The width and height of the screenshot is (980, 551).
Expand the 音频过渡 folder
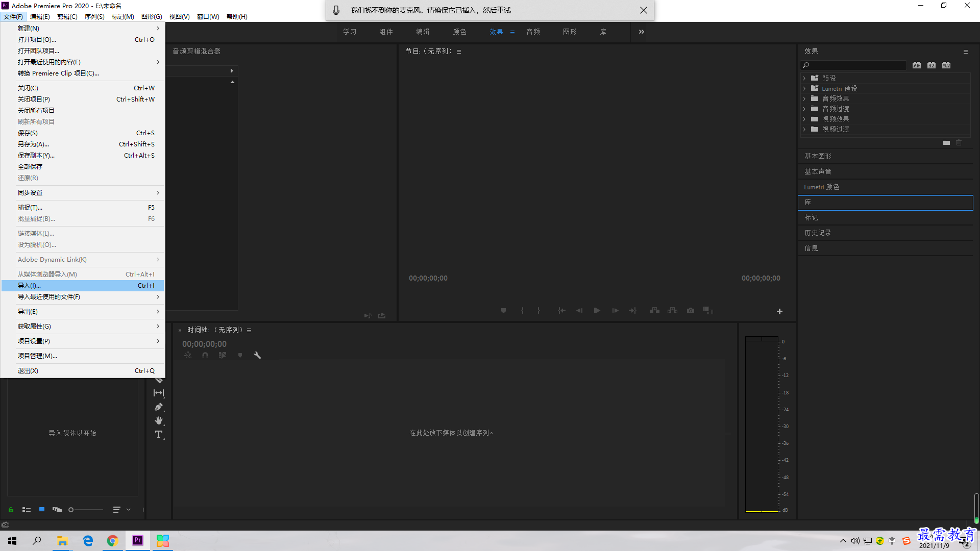tap(804, 109)
